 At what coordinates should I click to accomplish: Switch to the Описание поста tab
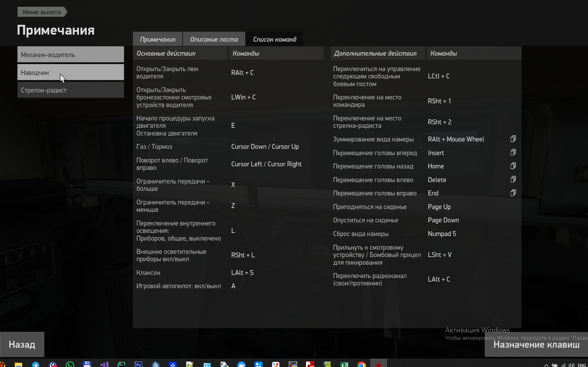(x=214, y=39)
